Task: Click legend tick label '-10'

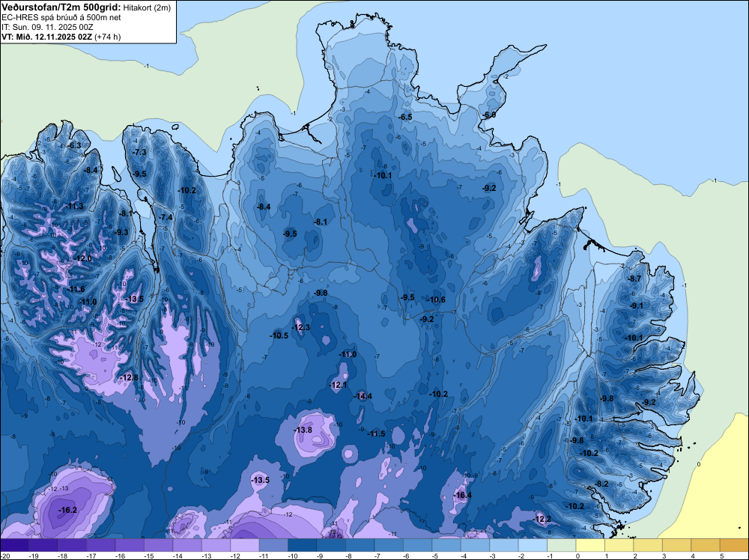Action: pos(292,556)
